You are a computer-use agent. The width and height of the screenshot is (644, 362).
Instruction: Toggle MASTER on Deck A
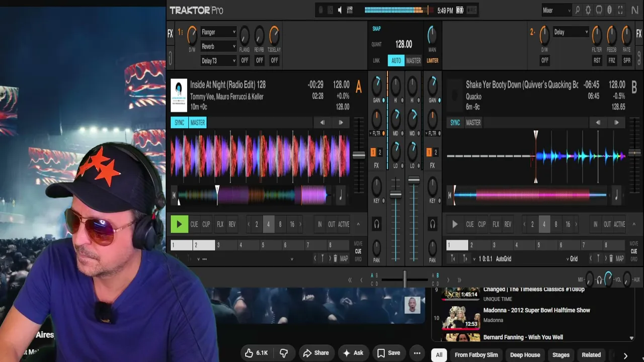(x=198, y=122)
